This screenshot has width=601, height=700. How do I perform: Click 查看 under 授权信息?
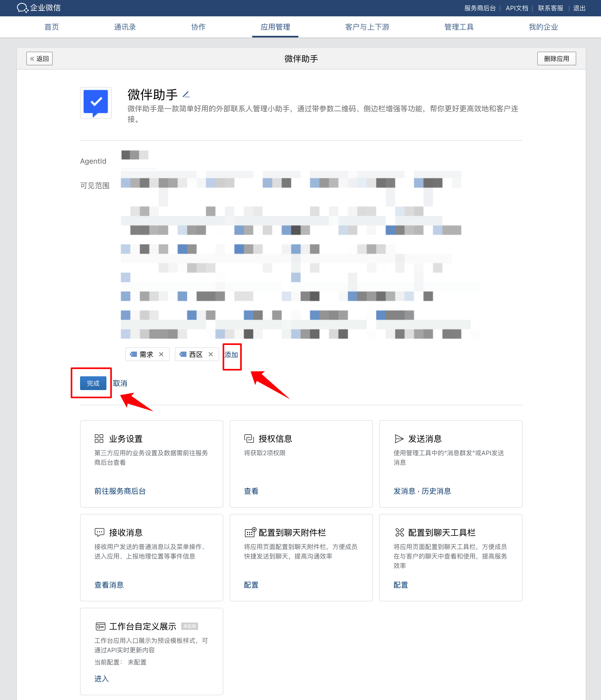[x=251, y=491]
